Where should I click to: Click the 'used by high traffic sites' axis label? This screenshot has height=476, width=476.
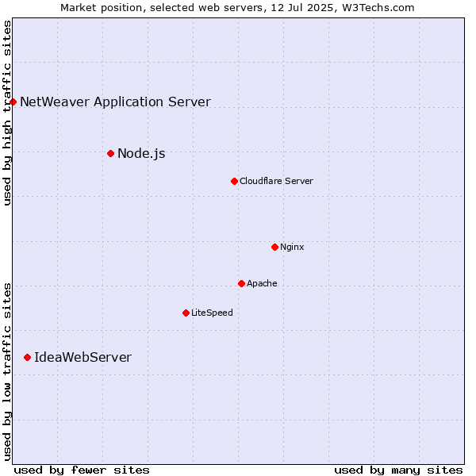pyautogui.click(x=7, y=113)
